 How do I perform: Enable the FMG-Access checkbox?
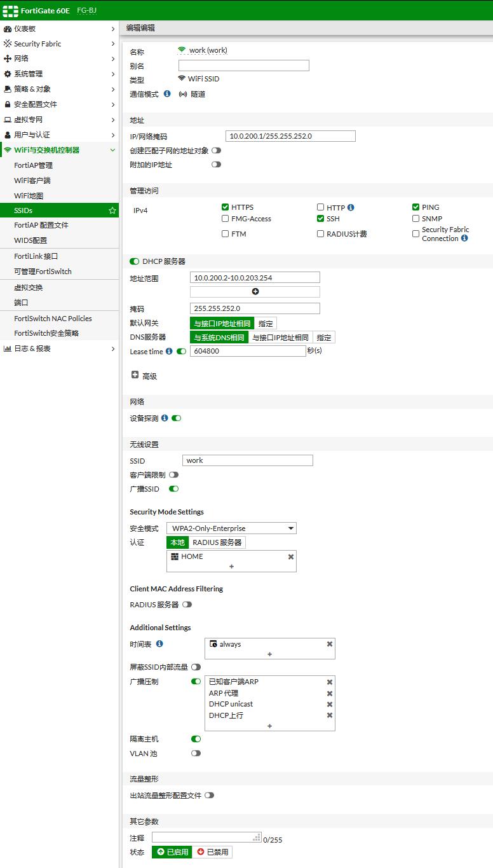(x=225, y=219)
